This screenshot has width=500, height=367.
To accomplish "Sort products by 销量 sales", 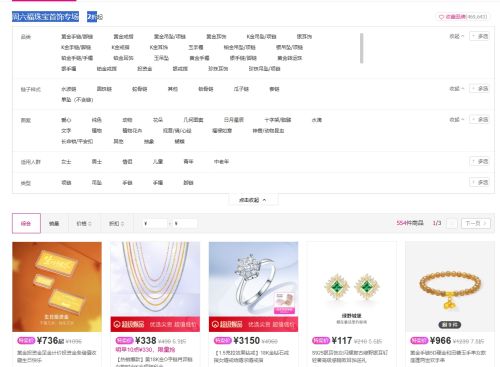I will 54,223.
